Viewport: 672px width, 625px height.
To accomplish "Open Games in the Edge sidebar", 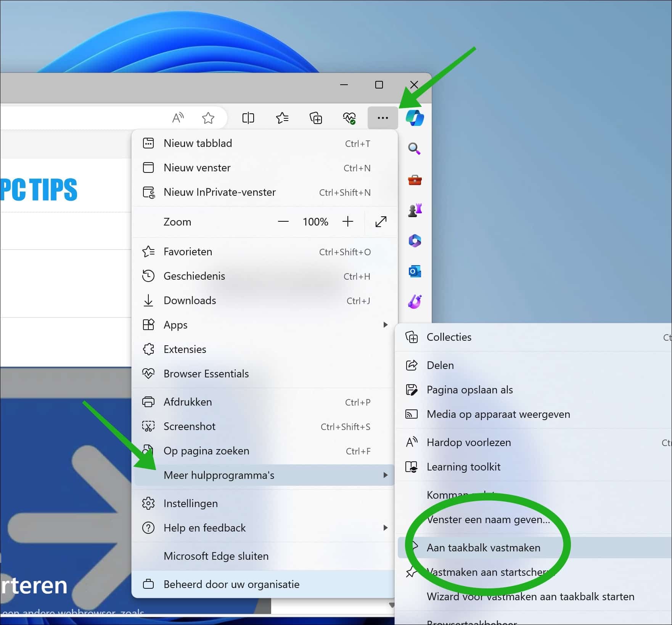I will tap(415, 210).
